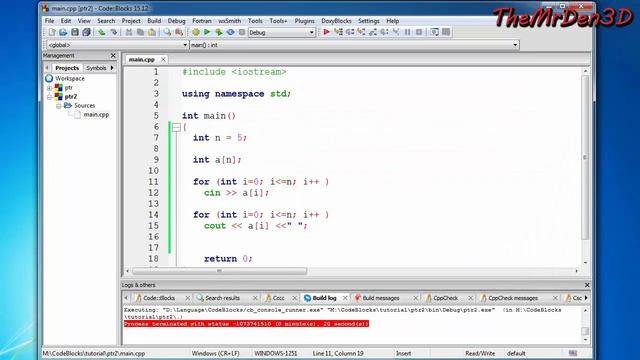Collapse the code fold at line 6
The image size is (640, 360).
pyautogui.click(x=176, y=127)
